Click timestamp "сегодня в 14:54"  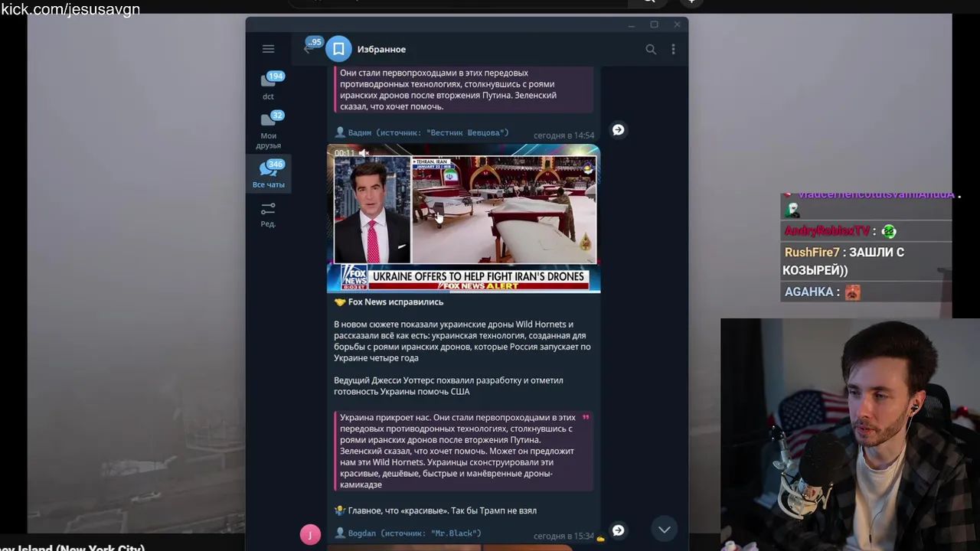(x=563, y=135)
